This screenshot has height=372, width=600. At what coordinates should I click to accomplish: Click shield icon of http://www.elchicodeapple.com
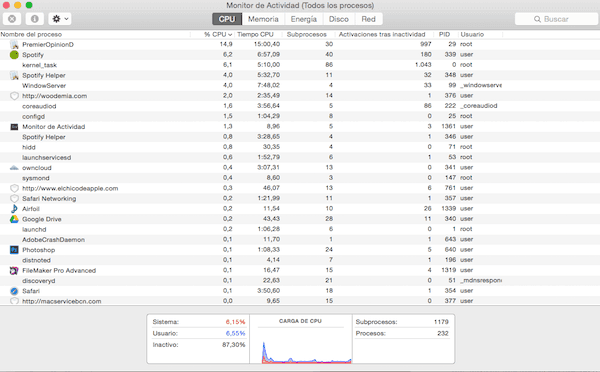(14, 188)
